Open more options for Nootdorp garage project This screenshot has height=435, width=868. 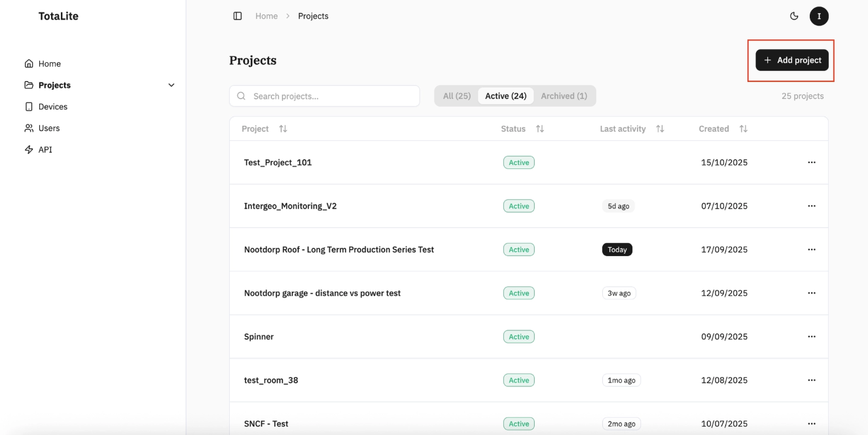[x=812, y=293]
